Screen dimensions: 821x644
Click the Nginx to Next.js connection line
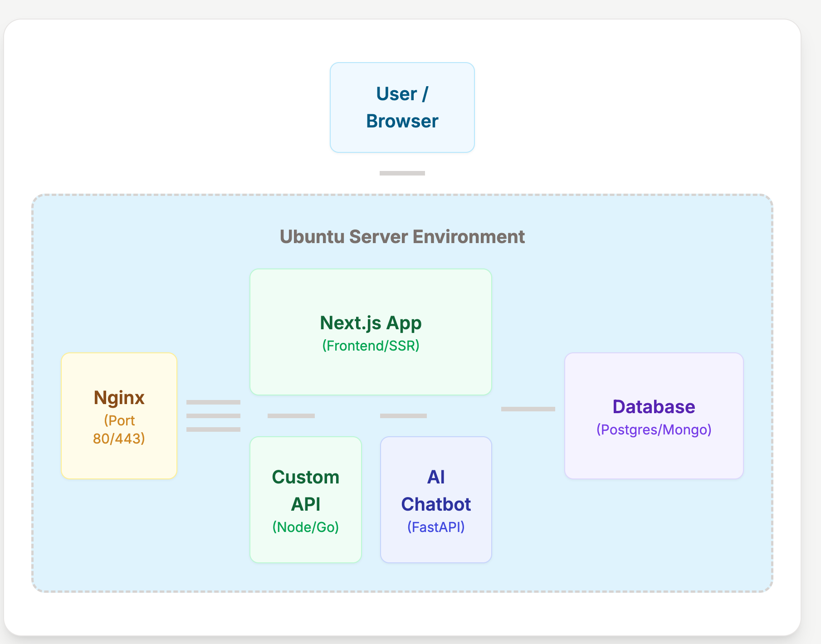pyautogui.click(x=213, y=403)
